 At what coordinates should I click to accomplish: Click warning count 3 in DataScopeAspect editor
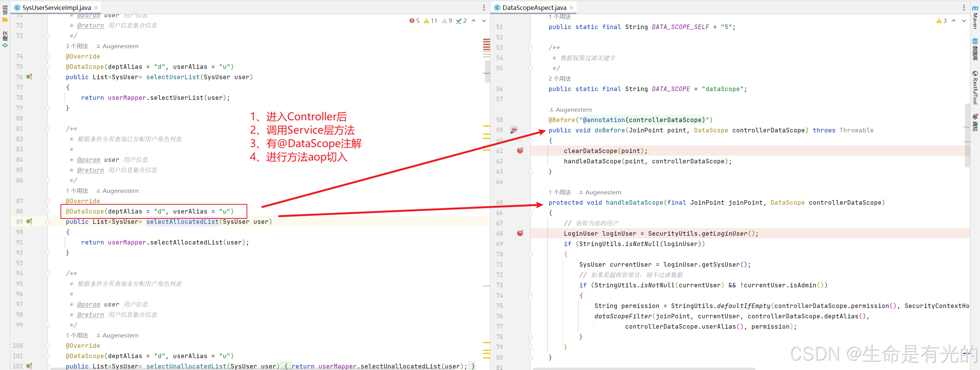click(941, 21)
